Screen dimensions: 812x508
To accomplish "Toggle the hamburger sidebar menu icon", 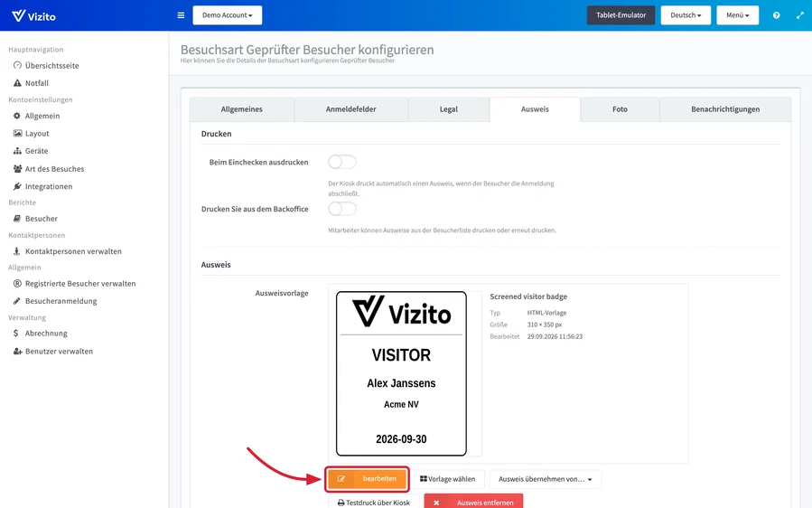I will pyautogui.click(x=181, y=15).
